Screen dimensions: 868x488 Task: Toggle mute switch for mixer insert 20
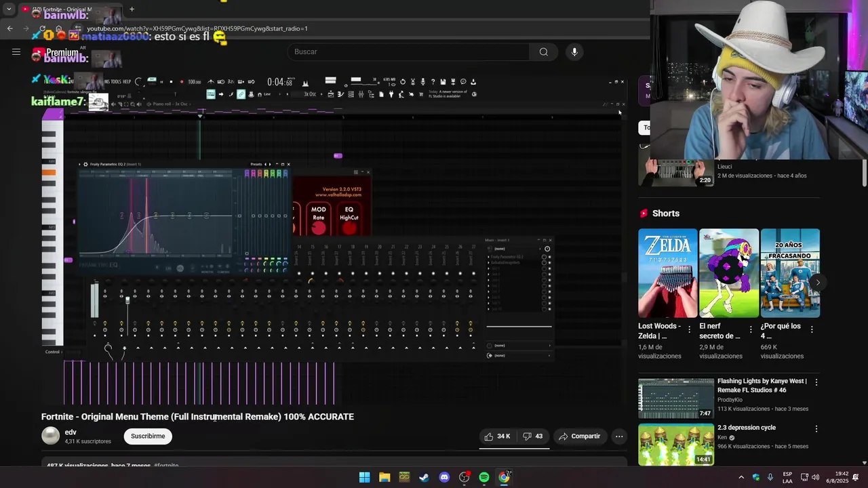[379, 274]
